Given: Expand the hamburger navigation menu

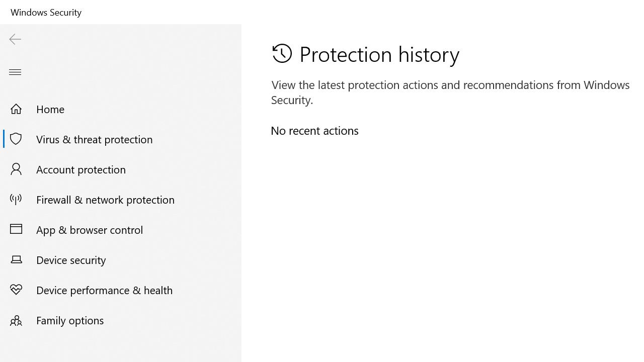Looking at the screenshot, I should point(15,72).
